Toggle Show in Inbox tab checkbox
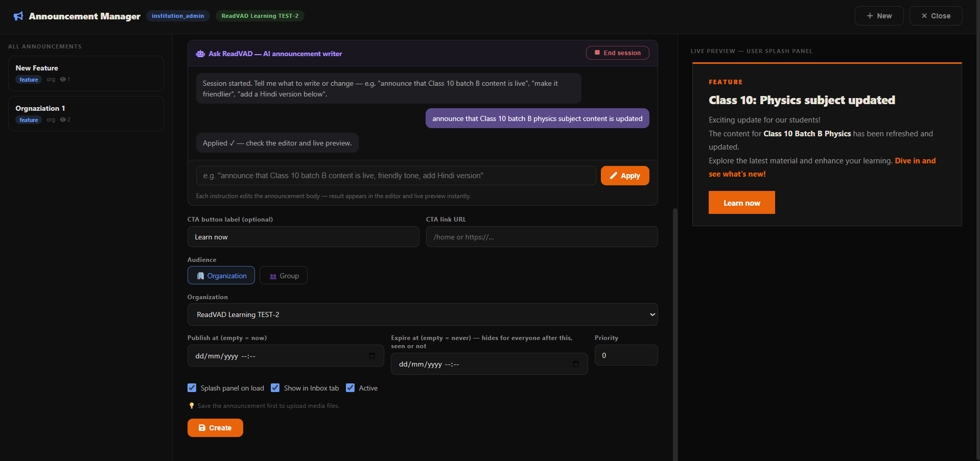980x461 pixels. pos(275,387)
